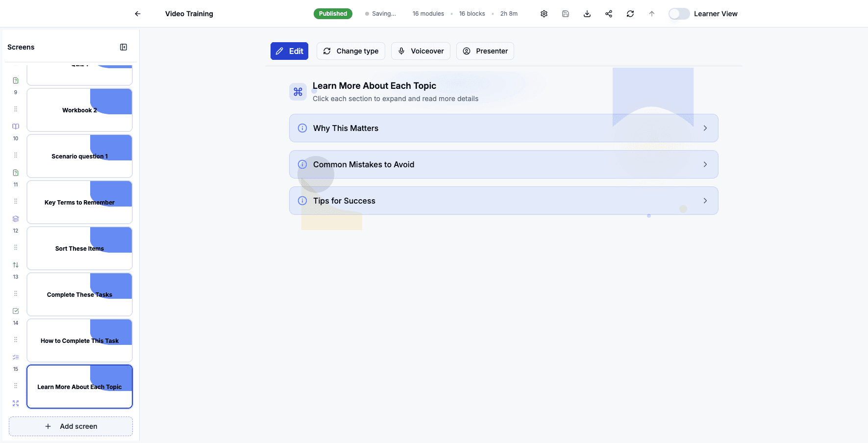Image resolution: width=868 pixels, height=443 pixels.
Task: Expand the Common Mistakes to Avoid section
Action: (503, 164)
